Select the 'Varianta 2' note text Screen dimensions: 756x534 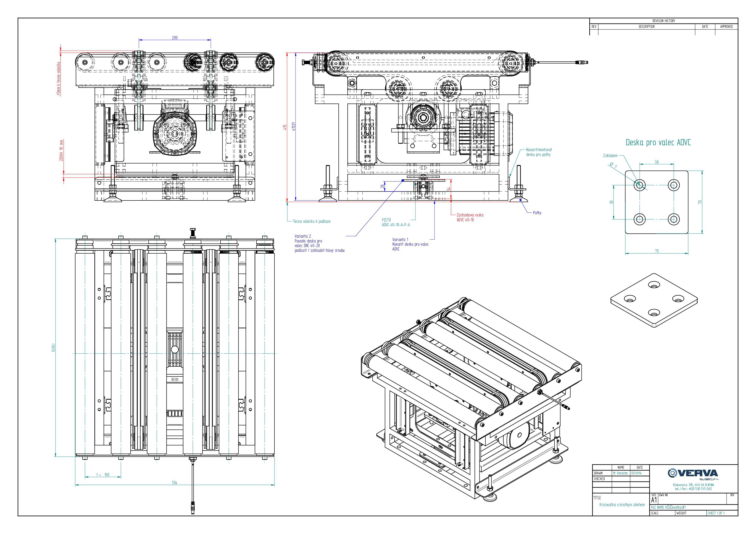(x=319, y=243)
